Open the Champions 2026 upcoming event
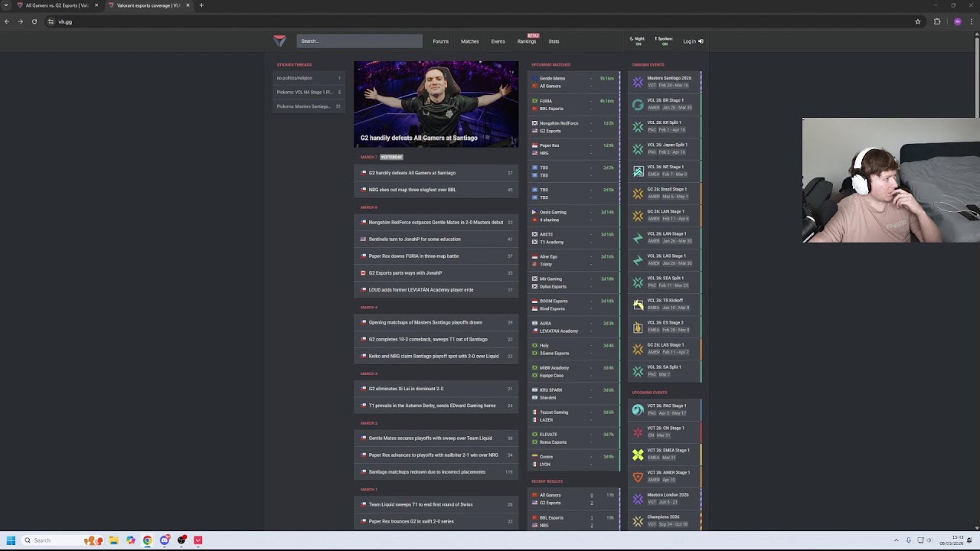This screenshot has height=551, width=980. [x=665, y=521]
